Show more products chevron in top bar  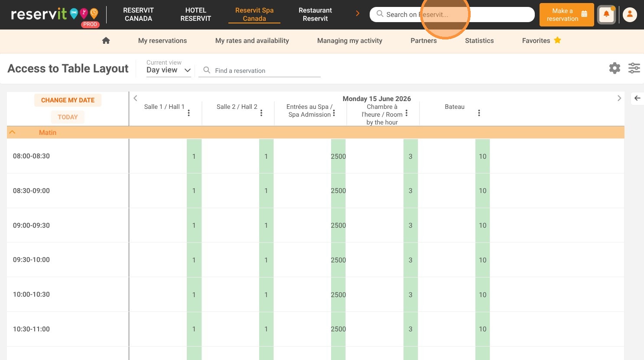358,13
